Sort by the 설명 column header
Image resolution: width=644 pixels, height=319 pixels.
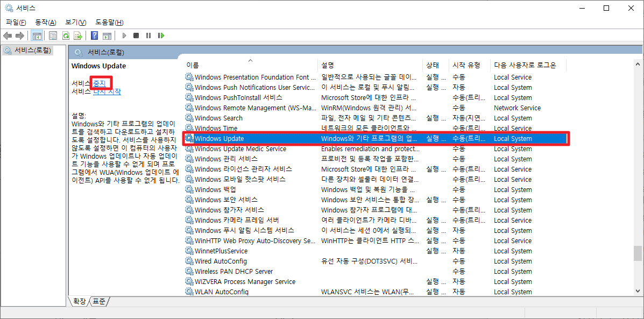point(371,65)
